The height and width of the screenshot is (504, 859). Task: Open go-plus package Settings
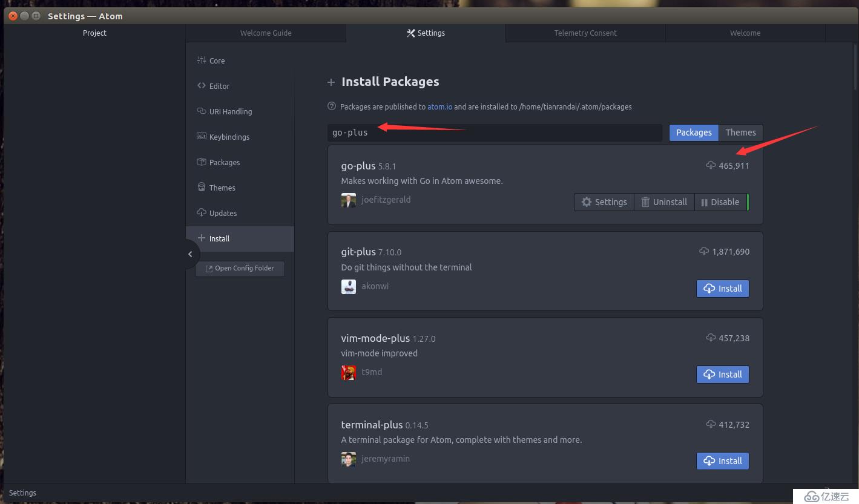604,202
